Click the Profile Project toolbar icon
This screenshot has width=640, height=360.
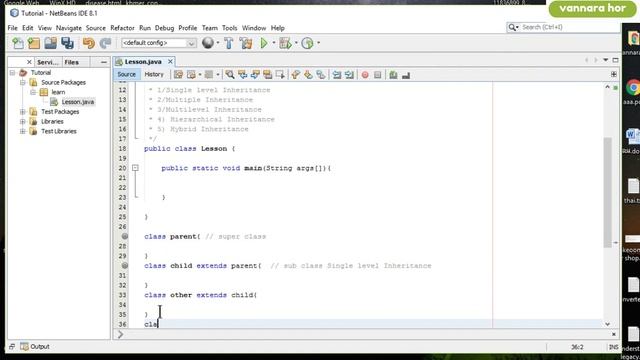[x=307, y=43]
